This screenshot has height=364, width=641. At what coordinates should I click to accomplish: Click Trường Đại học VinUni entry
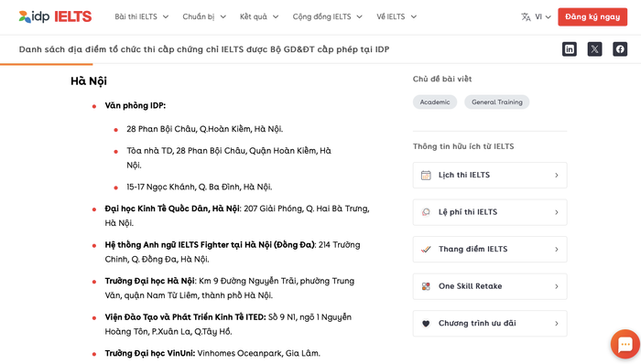pyautogui.click(x=212, y=353)
